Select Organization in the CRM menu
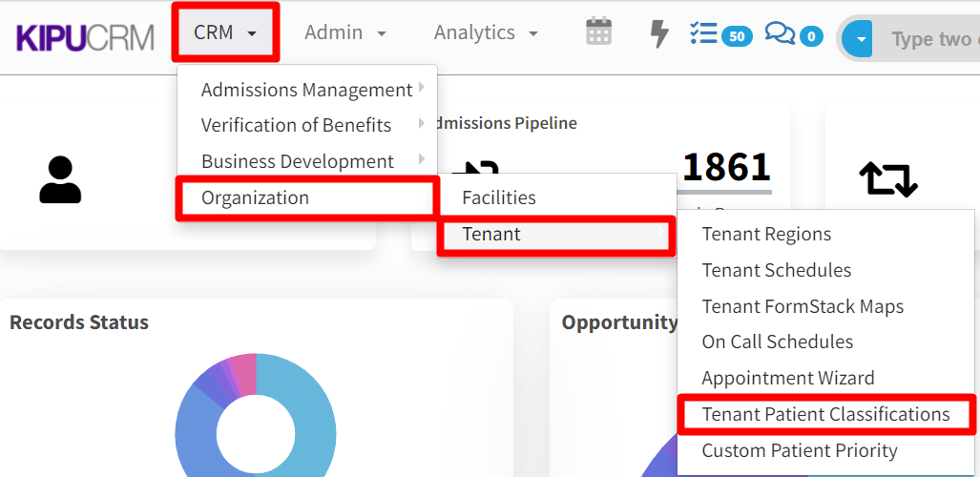980x477 pixels. coord(307,197)
